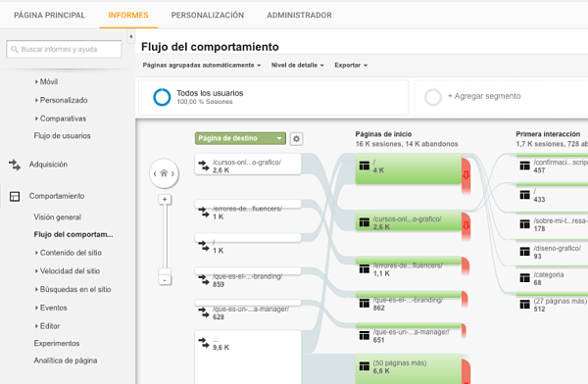588x384 pixels.
Task: Click page icon of /diseno-grafico/ 93
Action: coord(525,251)
